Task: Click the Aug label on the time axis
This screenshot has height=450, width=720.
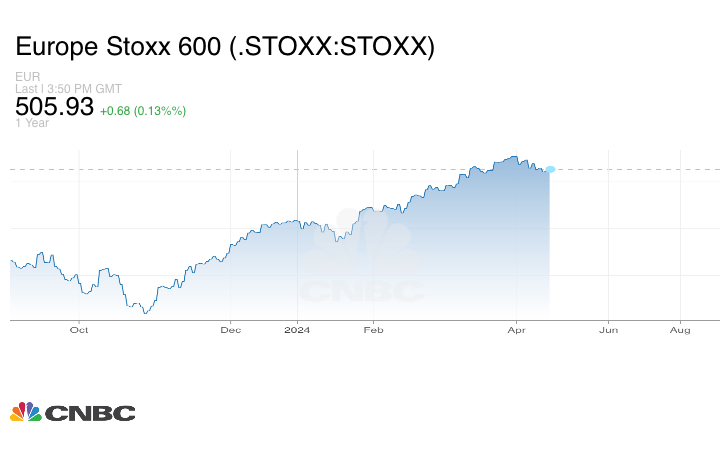Action: point(680,329)
